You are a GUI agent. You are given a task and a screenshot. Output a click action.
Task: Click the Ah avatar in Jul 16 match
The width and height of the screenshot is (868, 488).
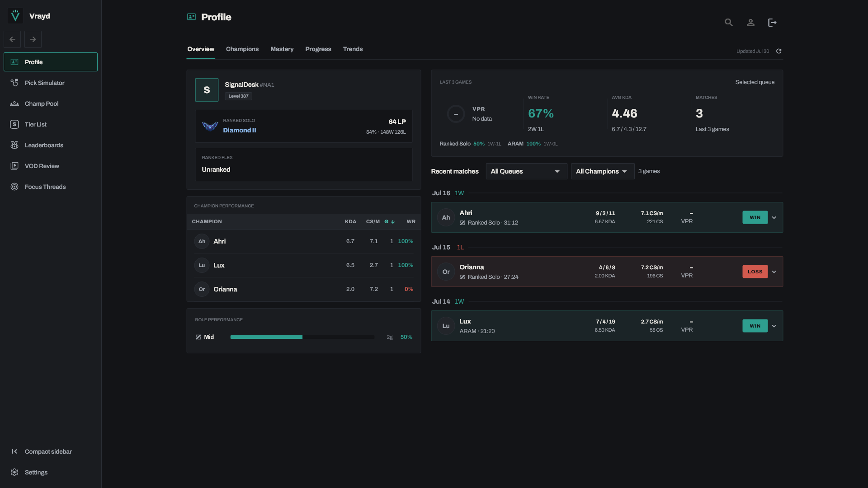point(446,217)
